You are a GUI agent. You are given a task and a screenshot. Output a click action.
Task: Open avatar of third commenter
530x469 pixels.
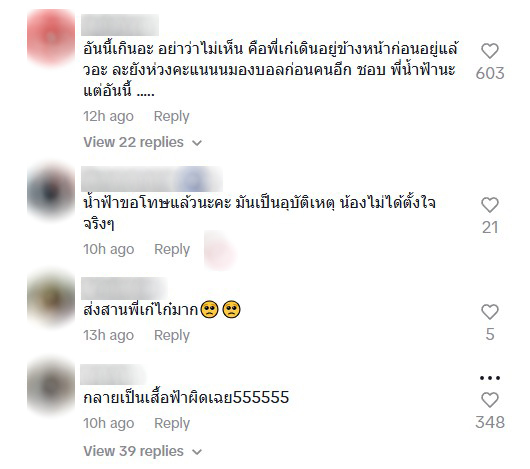pyautogui.click(x=51, y=299)
